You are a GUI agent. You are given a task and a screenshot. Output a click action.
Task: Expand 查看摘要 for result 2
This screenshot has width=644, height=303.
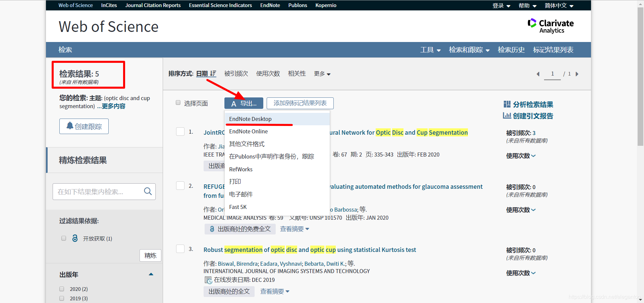click(x=294, y=229)
